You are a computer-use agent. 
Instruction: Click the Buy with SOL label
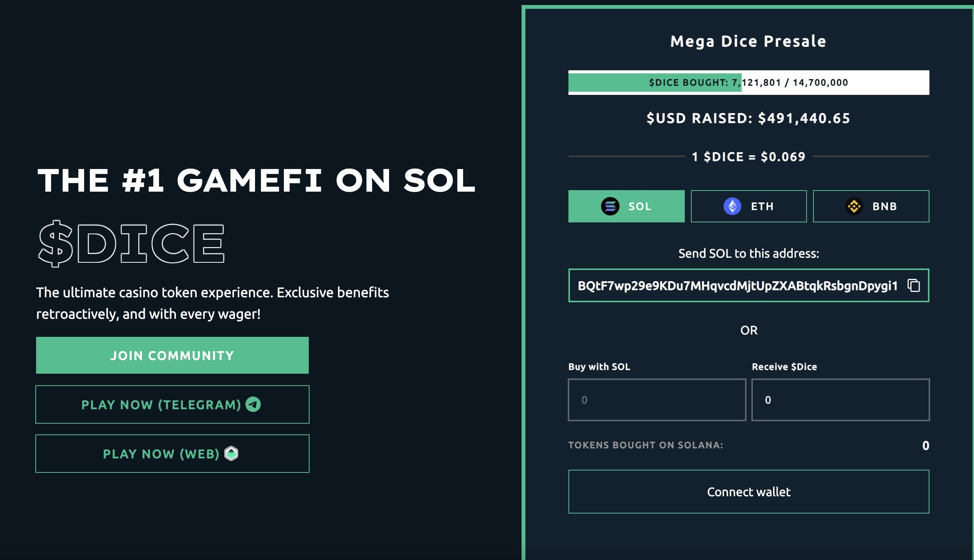click(x=599, y=366)
